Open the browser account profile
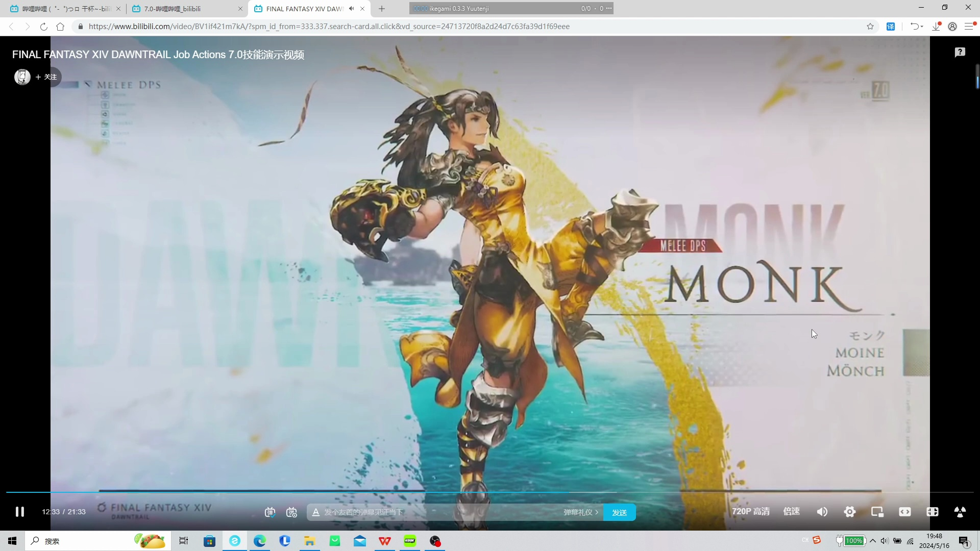The width and height of the screenshot is (980, 551). coord(952,27)
